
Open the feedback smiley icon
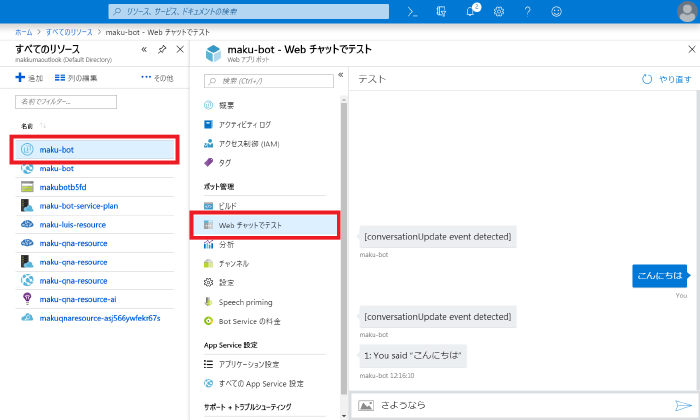(556, 11)
